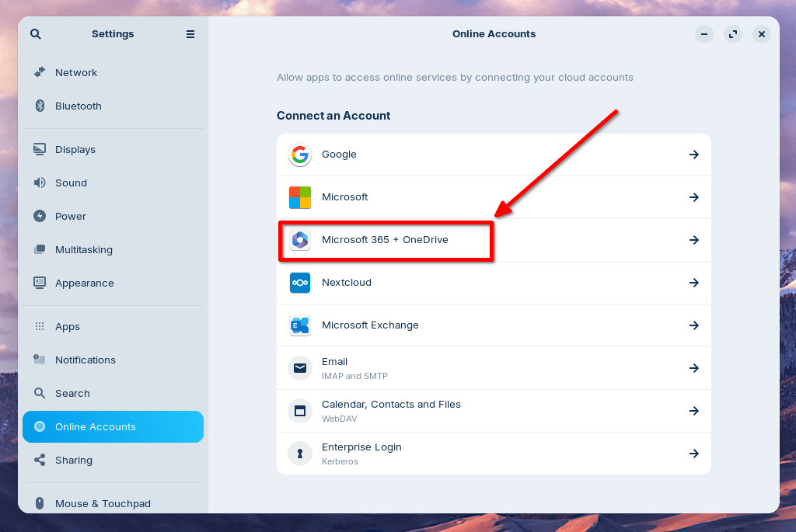Click the Search category magnifier icon

coord(40,393)
